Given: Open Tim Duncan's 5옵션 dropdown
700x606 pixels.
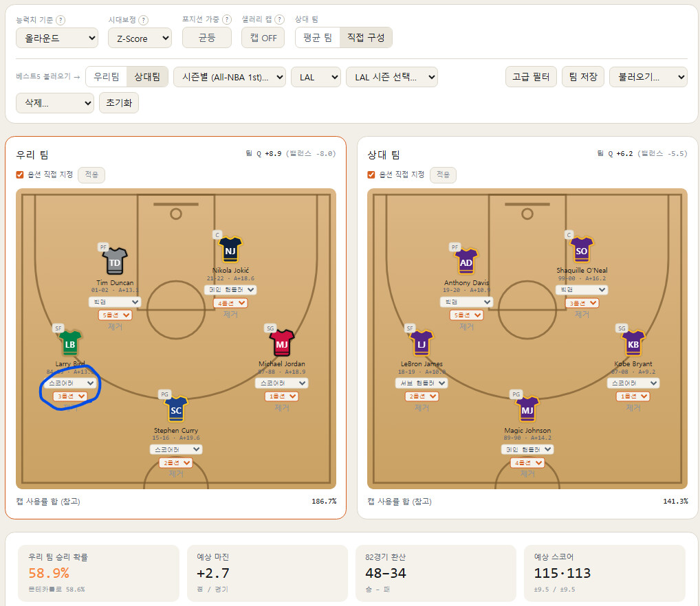Looking at the screenshot, I should click(115, 315).
